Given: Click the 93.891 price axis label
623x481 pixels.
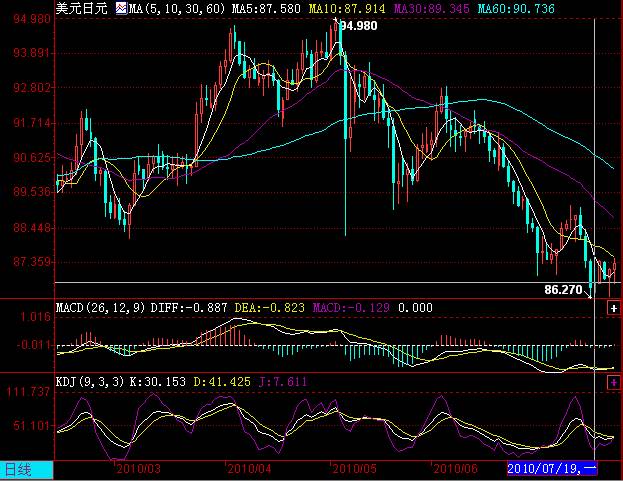Looking at the screenshot, I should coord(32,53).
